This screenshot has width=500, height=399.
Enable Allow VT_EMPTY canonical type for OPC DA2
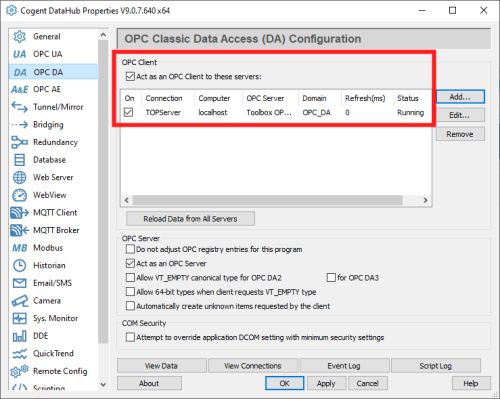click(x=130, y=278)
